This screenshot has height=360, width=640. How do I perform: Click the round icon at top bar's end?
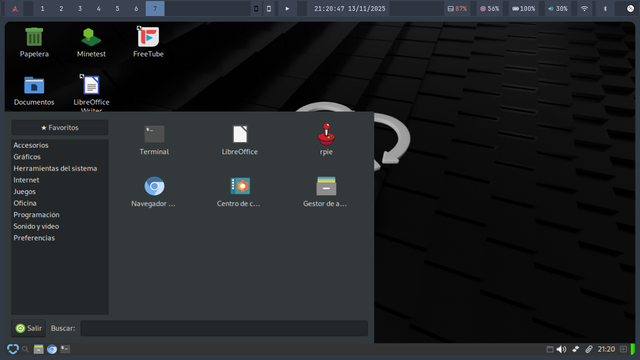(x=630, y=9)
